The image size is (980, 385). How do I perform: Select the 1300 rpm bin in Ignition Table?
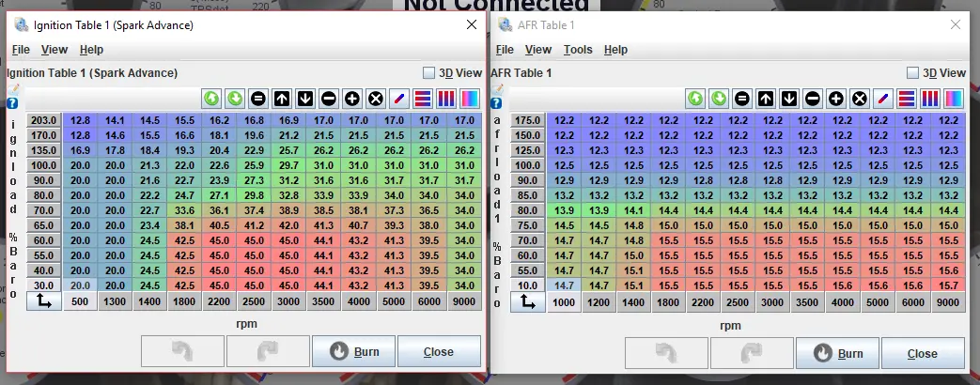coord(115,302)
